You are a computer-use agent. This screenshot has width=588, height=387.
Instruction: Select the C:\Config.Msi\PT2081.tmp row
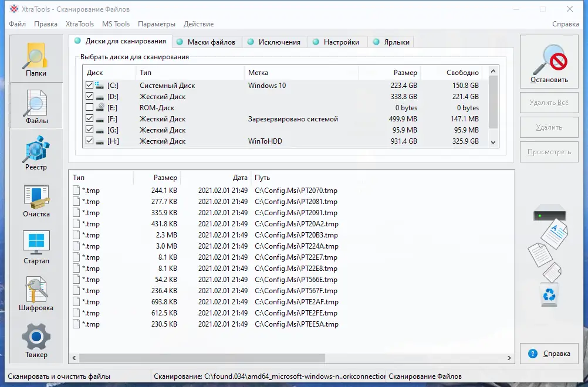[x=292, y=202]
